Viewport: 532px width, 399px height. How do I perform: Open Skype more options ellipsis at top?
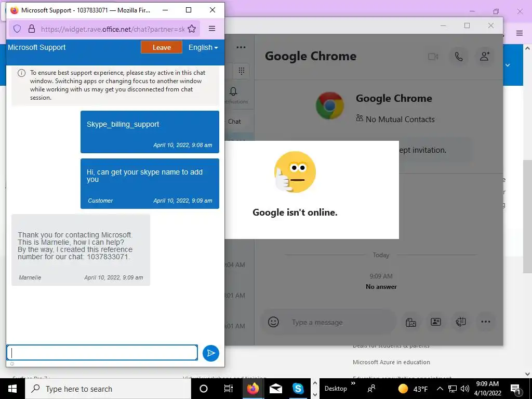coord(241,47)
